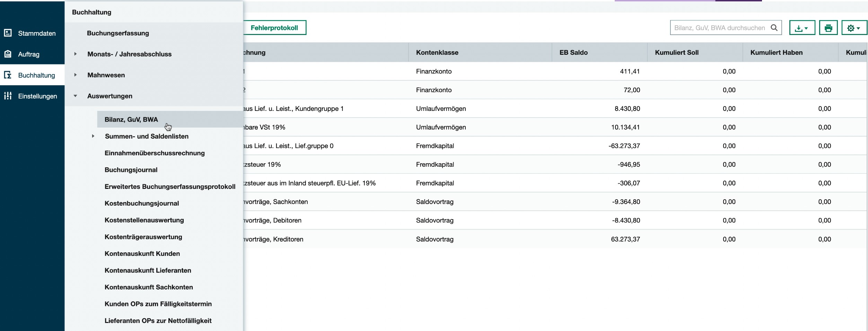Expand Summen- und Saldenlisten arrow
The width and height of the screenshot is (868, 331).
pyautogui.click(x=93, y=136)
